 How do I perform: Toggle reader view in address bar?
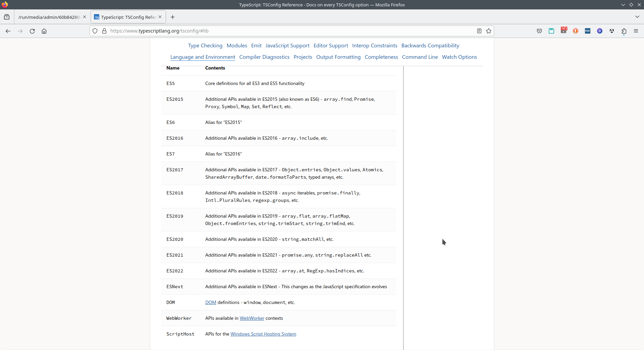click(x=479, y=31)
